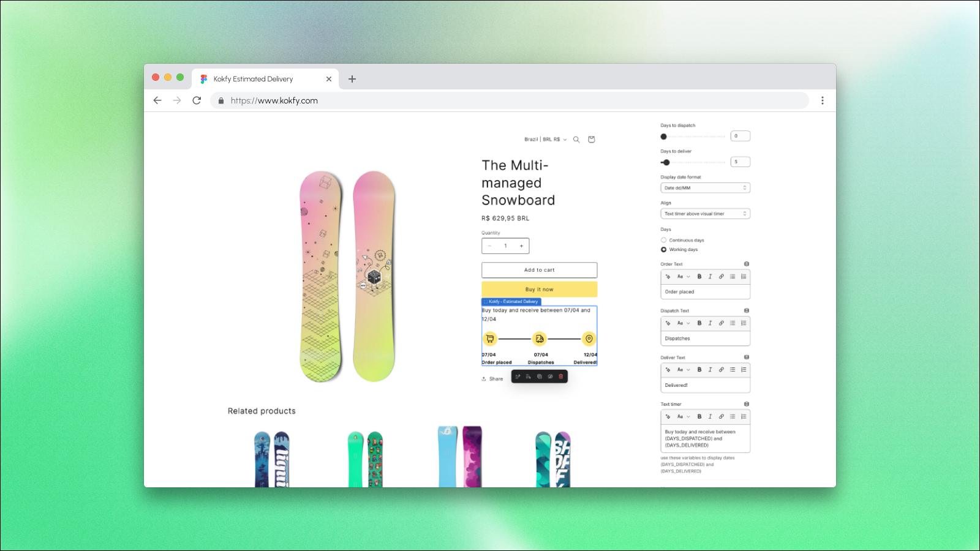This screenshot has width=980, height=551.
Task: Open the Deliver Text font style dropdown
Action: point(684,370)
